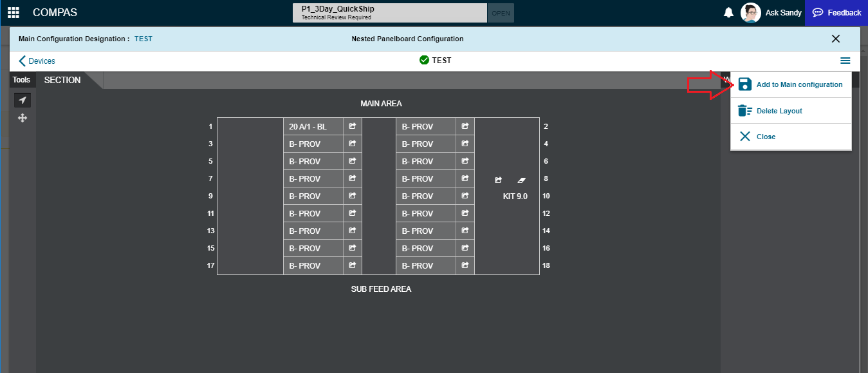Open the notifications bell

pos(728,12)
